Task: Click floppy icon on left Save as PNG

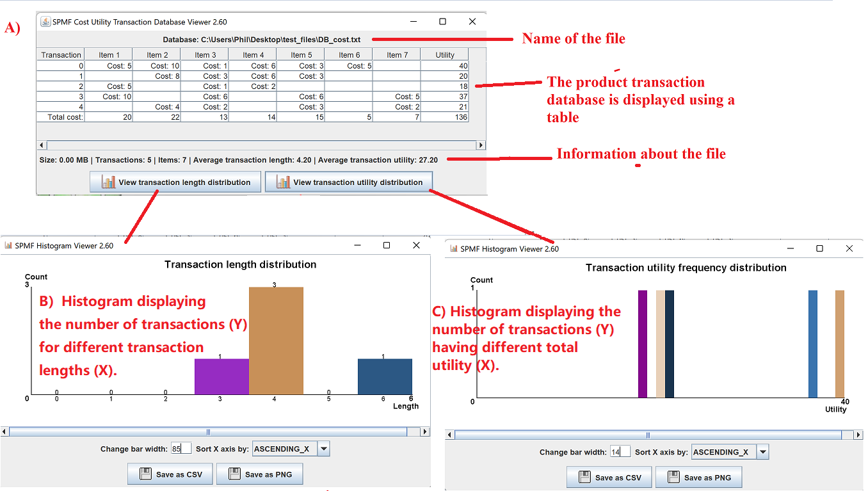Action: pyautogui.click(x=234, y=474)
